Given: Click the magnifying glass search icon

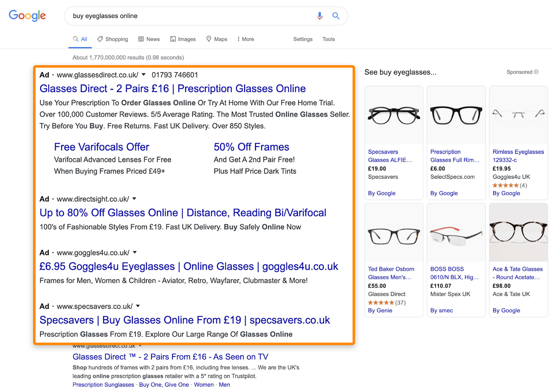Looking at the screenshot, I should tap(336, 16).
